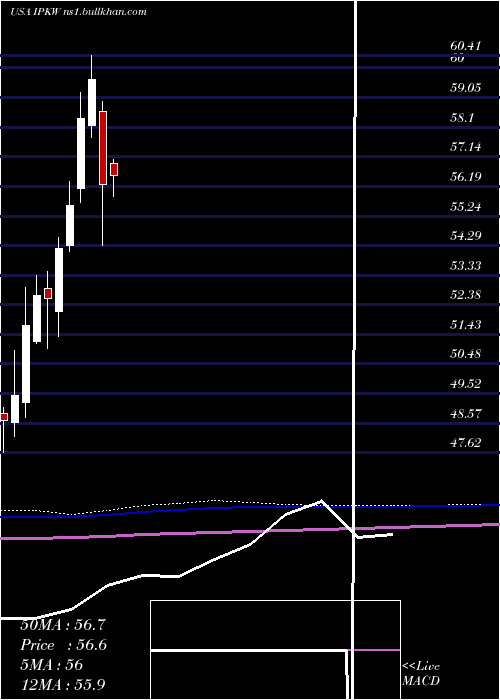Screen dimensions: 500x700
Task: Select the small red candle near 48.57
Action: [x=4, y=417]
